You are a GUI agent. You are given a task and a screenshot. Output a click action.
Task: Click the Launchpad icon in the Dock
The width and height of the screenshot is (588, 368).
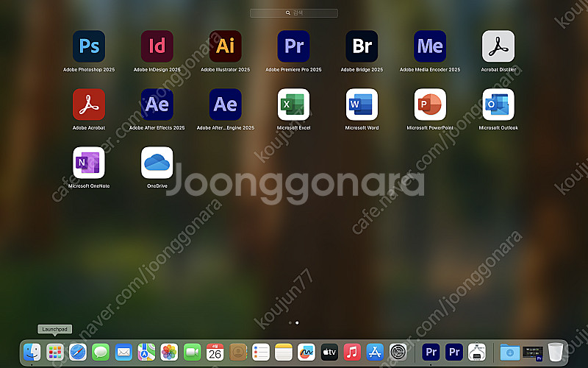(55, 353)
